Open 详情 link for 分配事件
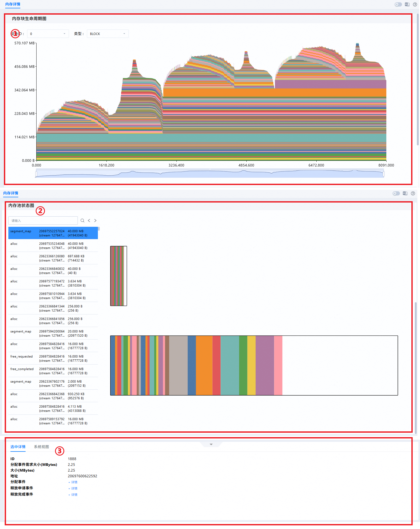Viewport: 420px width, 529px height. pos(73,482)
